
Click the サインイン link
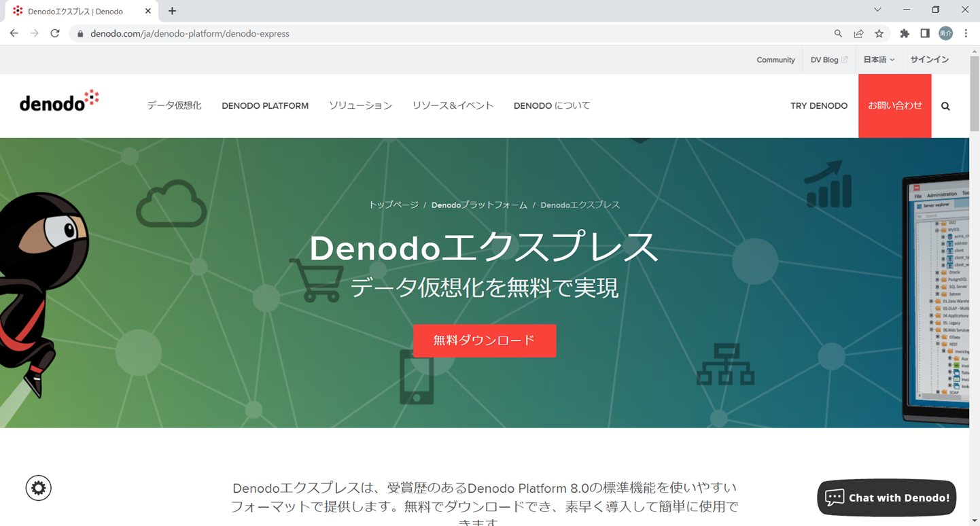point(929,59)
